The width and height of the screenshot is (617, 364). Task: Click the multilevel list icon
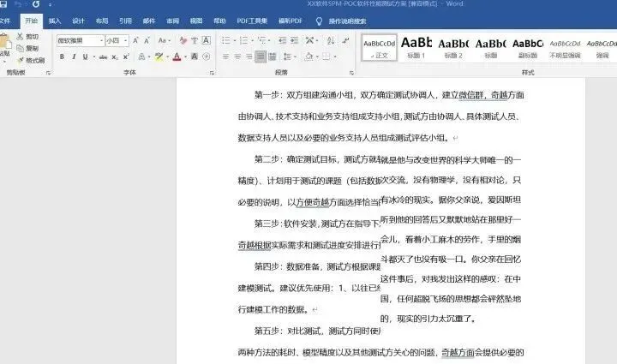pyautogui.click(x=262, y=40)
